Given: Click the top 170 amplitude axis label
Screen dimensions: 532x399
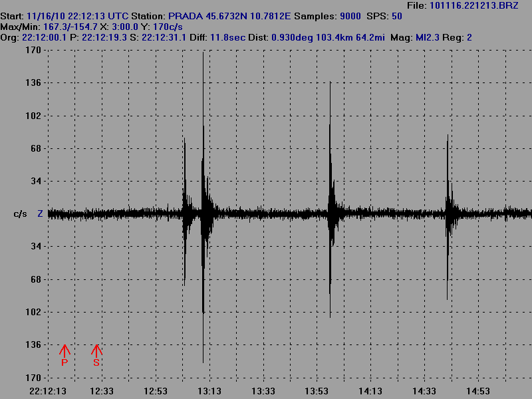Looking at the screenshot, I should 33,51.
